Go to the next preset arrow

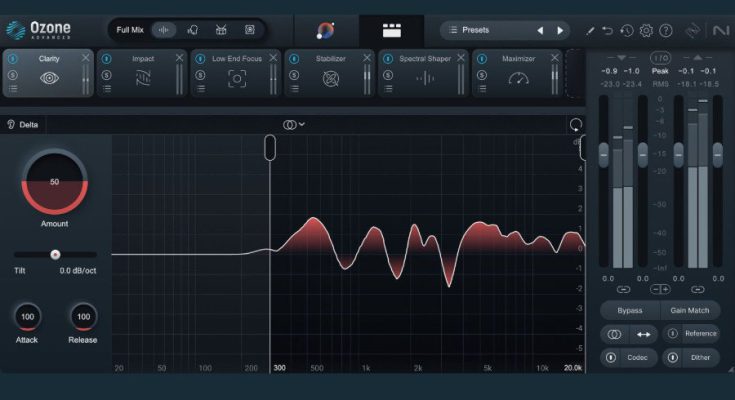pos(561,30)
